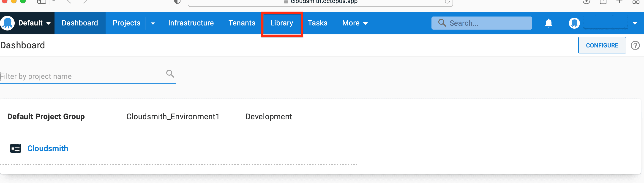Screen dimensions: 644x183
Task: Switch to the Tasks page
Action: pos(317,23)
